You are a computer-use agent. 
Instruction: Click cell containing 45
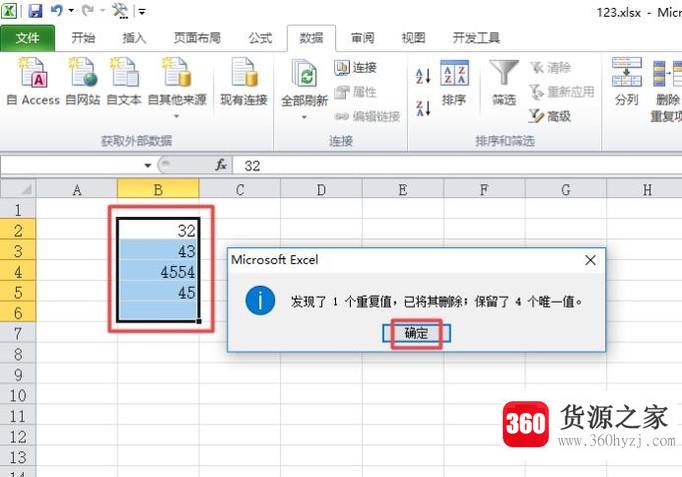pos(158,292)
